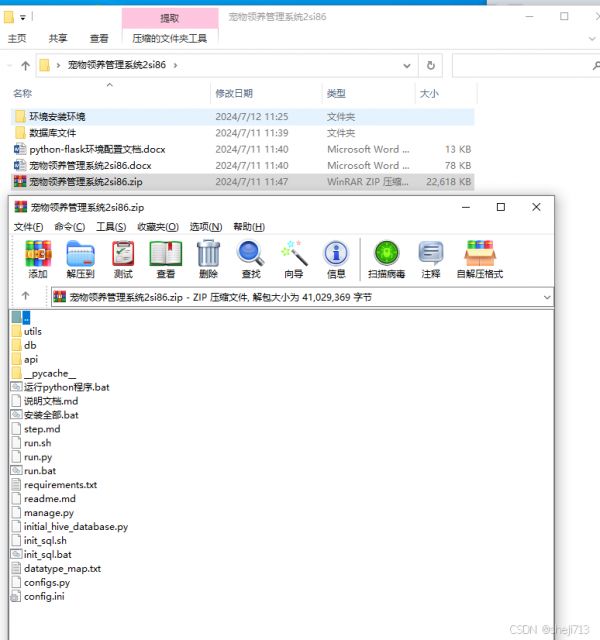Viewport: 600px width, 640px height.
Task: Select the __pycache__ folder icon
Action: pos(16,373)
